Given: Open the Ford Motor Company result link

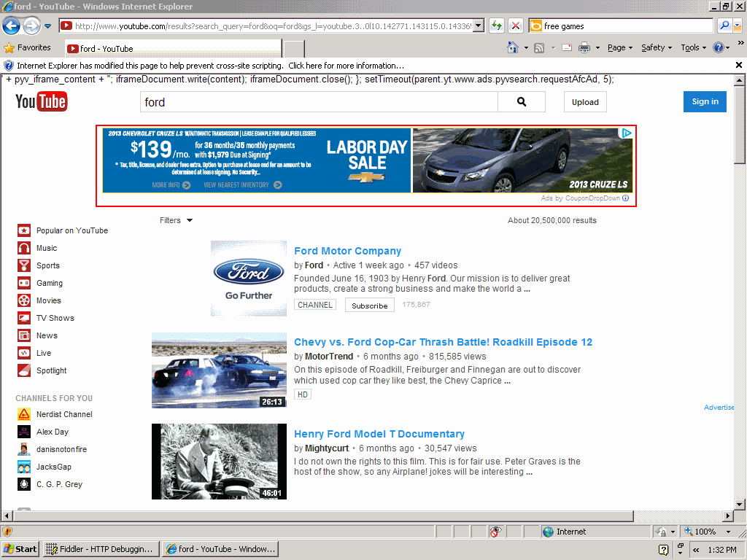Looking at the screenshot, I should point(347,251).
